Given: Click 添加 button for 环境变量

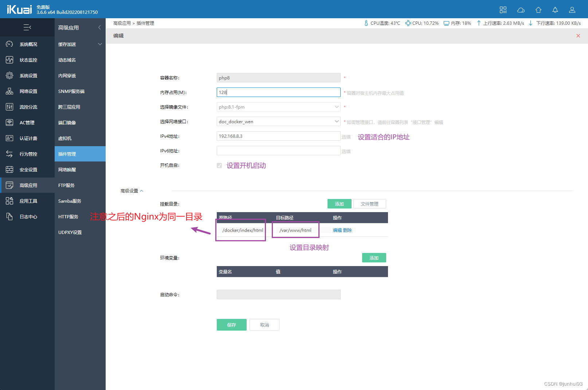Looking at the screenshot, I should 374,258.
